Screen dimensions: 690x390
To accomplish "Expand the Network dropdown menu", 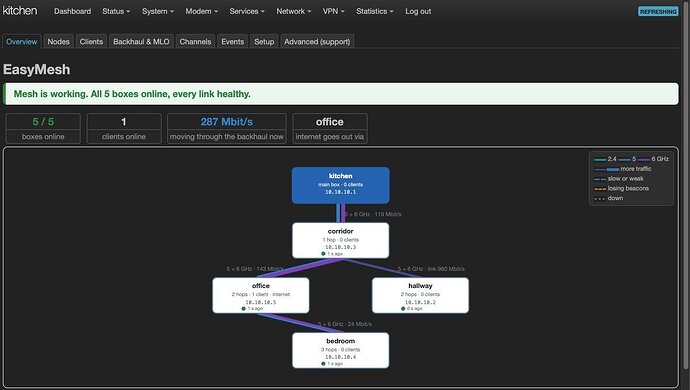I will point(294,11).
